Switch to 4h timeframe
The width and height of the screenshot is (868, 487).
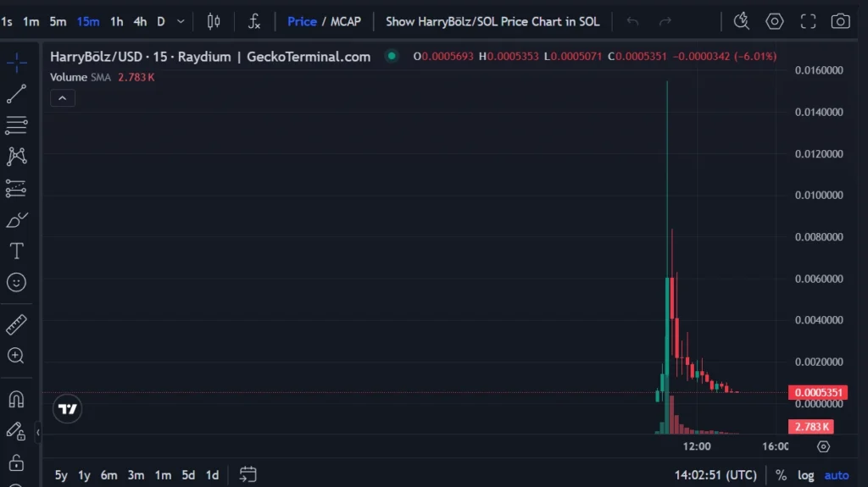(140, 21)
